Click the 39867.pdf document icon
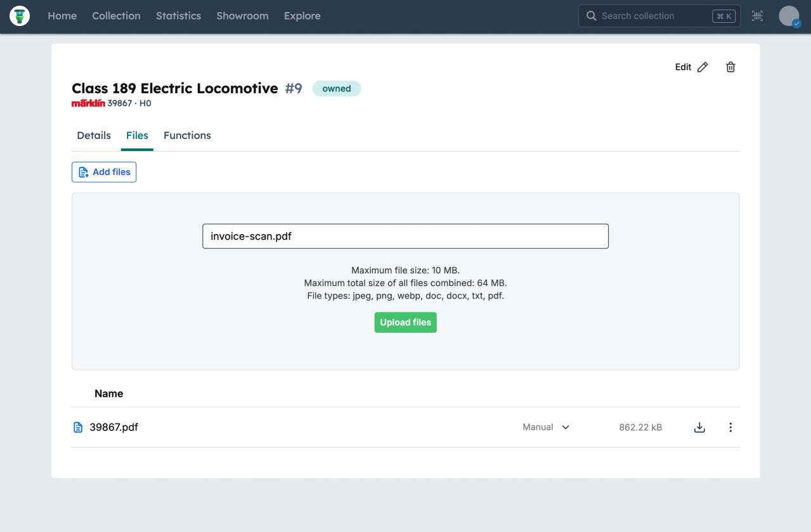811x532 pixels. 78,427
